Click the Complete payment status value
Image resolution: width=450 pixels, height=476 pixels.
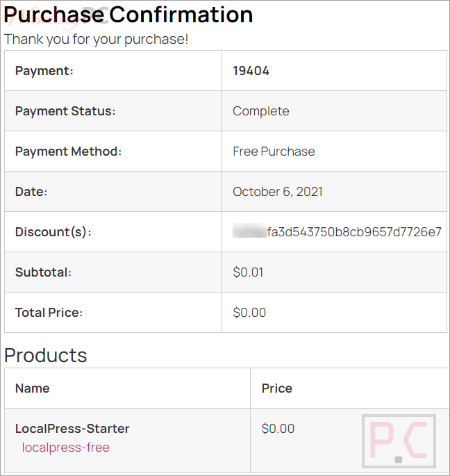(261, 111)
